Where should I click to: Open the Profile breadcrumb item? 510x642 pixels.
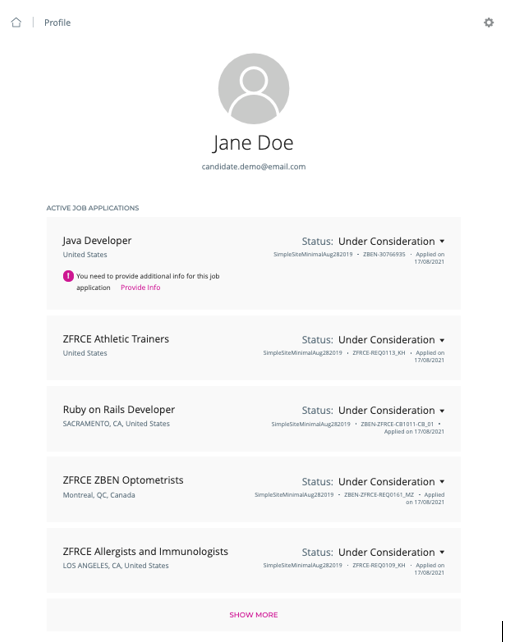[57, 23]
